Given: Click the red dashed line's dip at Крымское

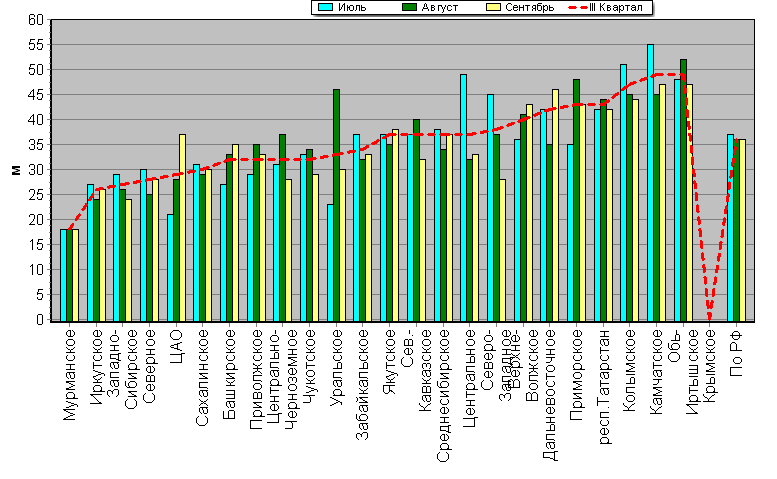Looking at the screenshot, I should [x=710, y=315].
